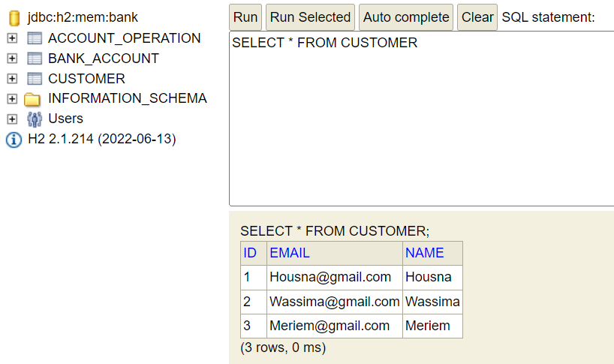The height and width of the screenshot is (364, 614).
Task: Clear the SQL statement area
Action: click(x=477, y=17)
